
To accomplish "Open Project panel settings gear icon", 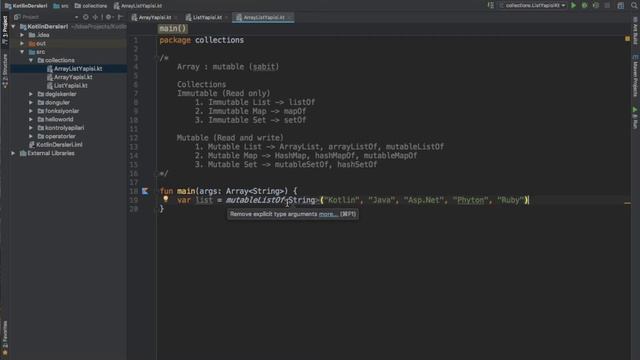I will point(109,17).
